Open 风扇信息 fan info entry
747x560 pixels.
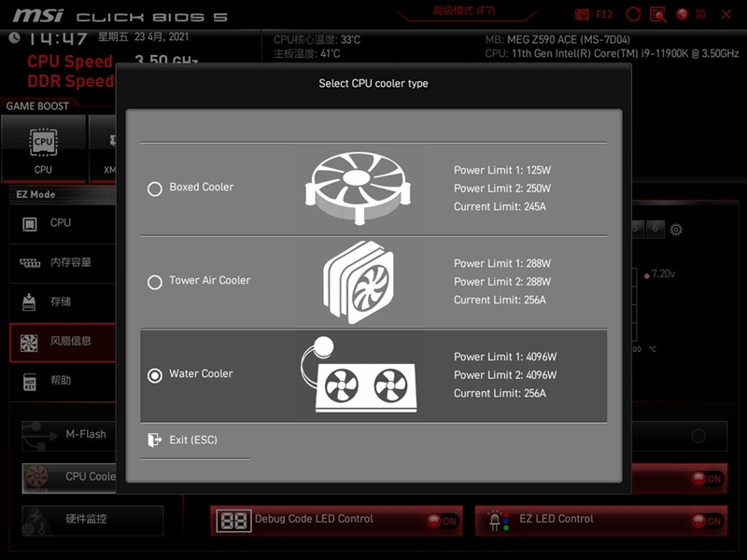(x=63, y=342)
